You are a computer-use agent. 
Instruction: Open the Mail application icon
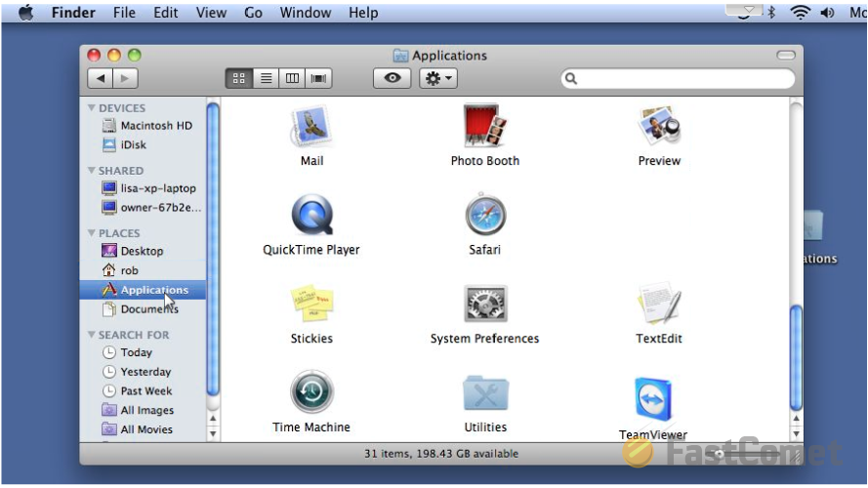coord(310,126)
